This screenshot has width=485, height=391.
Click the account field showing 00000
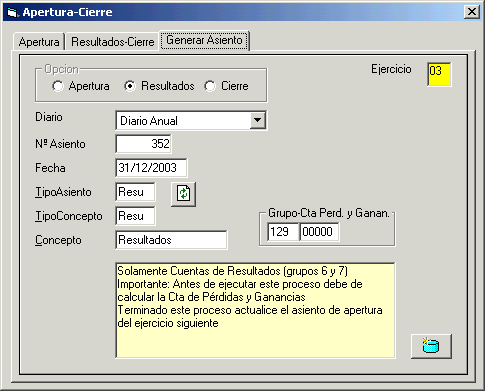[x=319, y=232]
